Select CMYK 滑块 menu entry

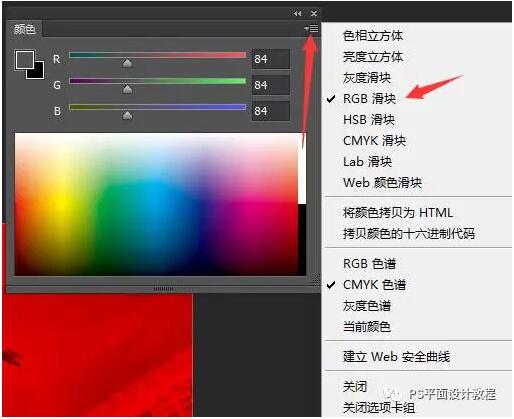pyautogui.click(x=375, y=141)
